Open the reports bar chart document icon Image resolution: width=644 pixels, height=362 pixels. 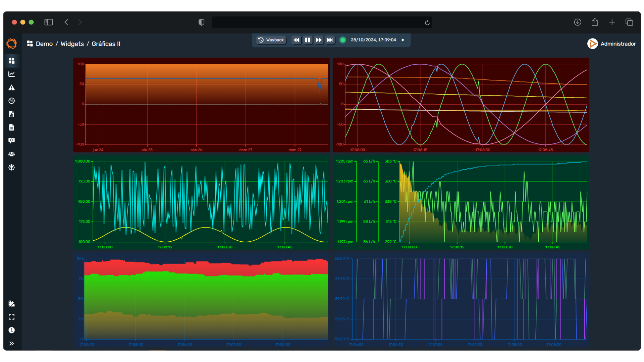point(11,114)
